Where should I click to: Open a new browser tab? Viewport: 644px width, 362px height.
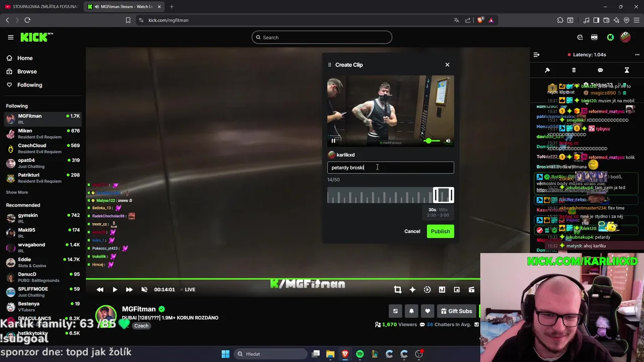pyautogui.click(x=172, y=7)
